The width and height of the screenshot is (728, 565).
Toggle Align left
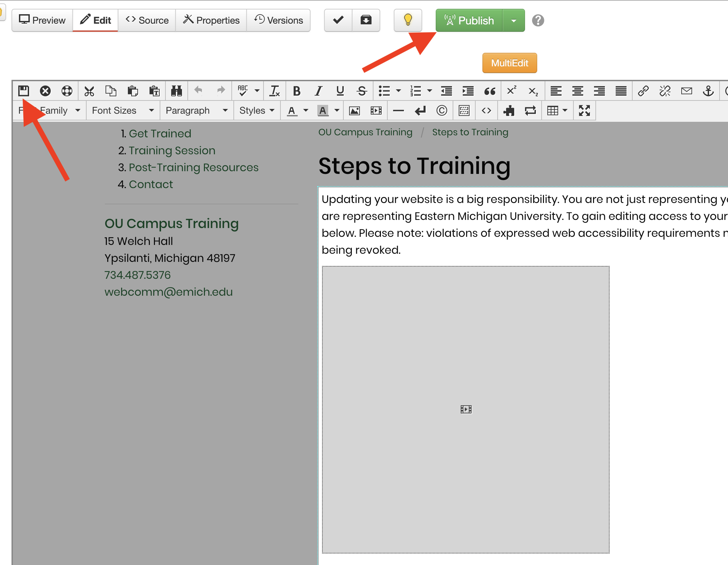(x=556, y=91)
